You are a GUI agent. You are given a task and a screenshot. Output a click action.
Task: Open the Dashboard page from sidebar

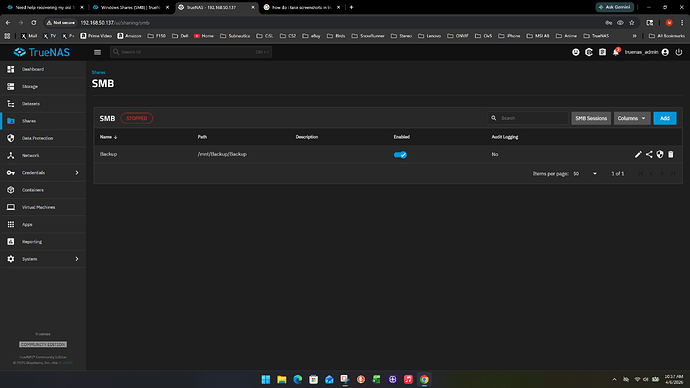43,69
